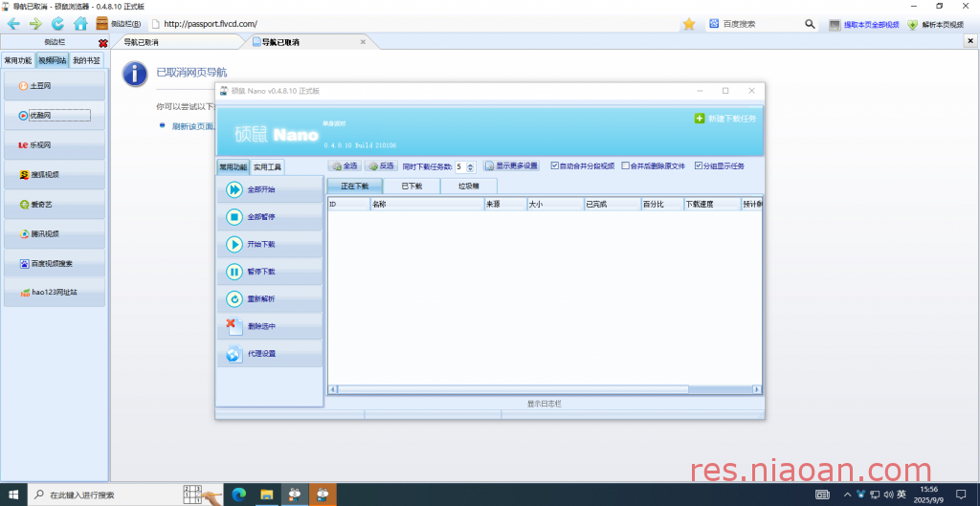Switch to the first 导航已取消 browser tab
The width and height of the screenshot is (980, 506).
tap(178, 42)
